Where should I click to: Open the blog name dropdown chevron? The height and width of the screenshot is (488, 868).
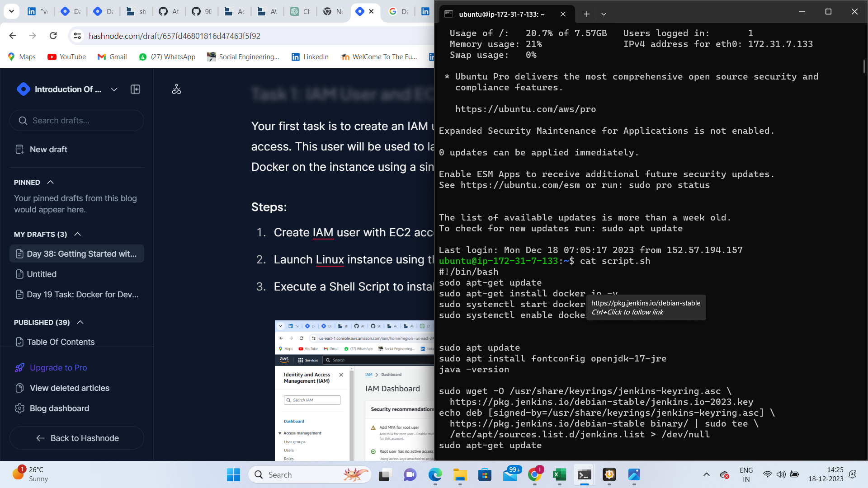tap(114, 89)
